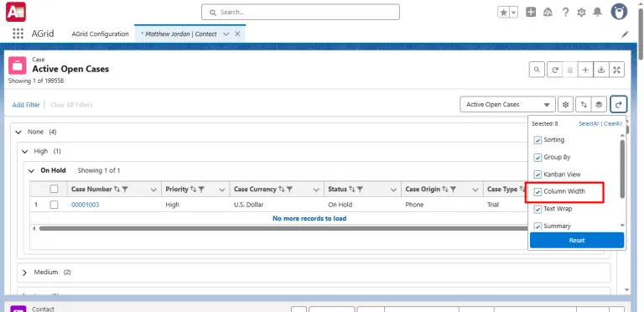644x312 pixels.
Task: Uncheck the Text Wrap checkbox
Action: [x=538, y=210]
